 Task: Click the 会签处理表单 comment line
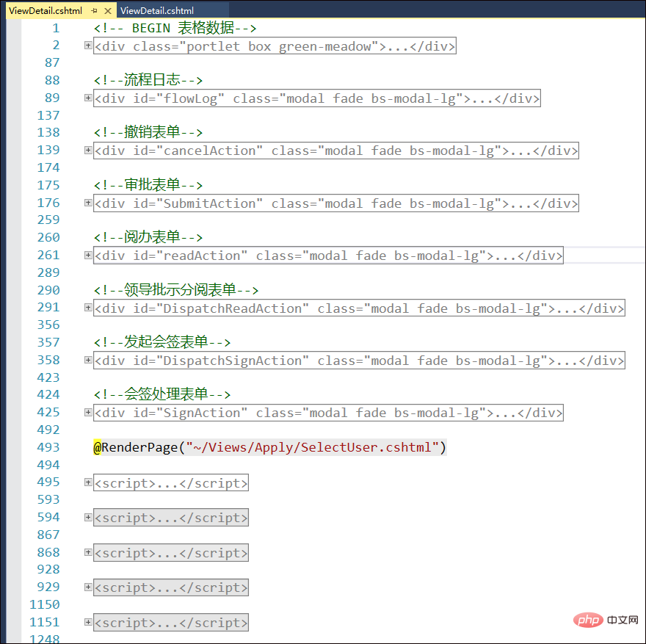pos(162,394)
